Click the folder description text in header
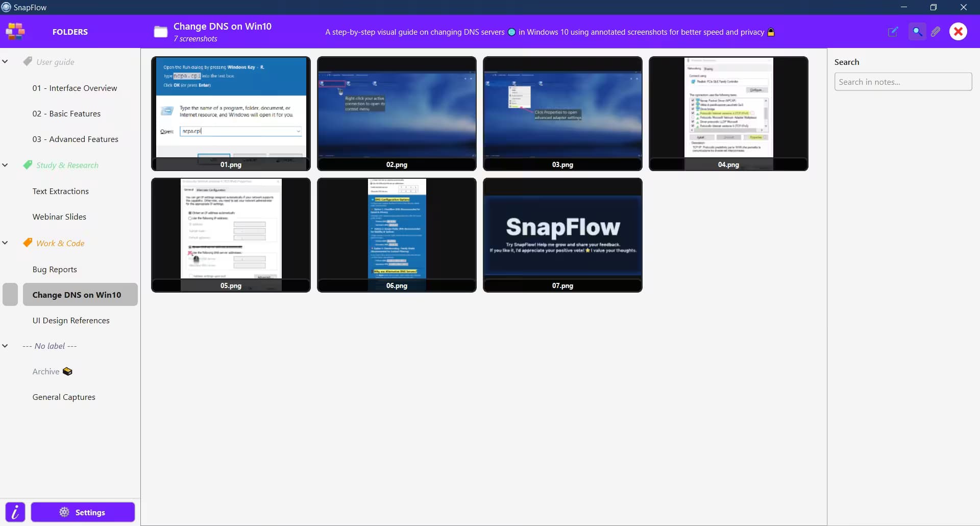This screenshot has width=980, height=526. (x=550, y=32)
